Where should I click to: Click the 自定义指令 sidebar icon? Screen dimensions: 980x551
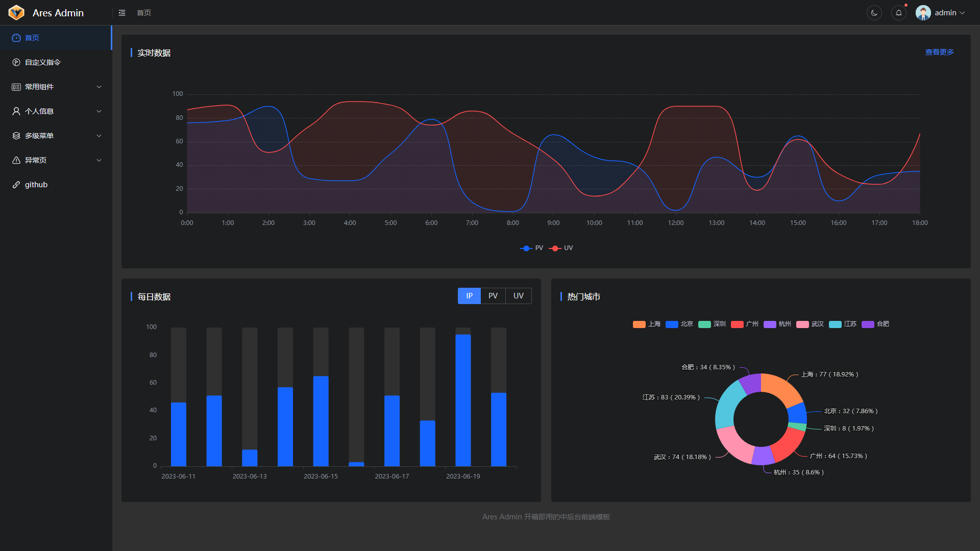[x=16, y=62]
